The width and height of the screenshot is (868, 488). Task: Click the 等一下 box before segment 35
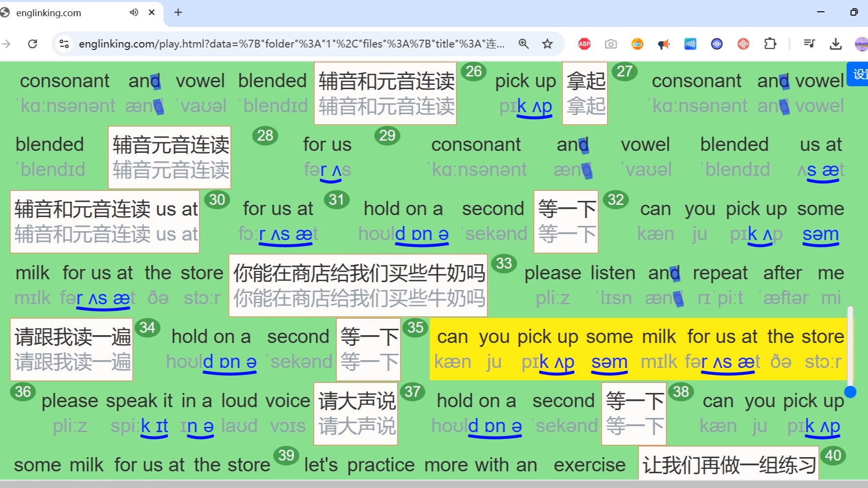coord(368,349)
